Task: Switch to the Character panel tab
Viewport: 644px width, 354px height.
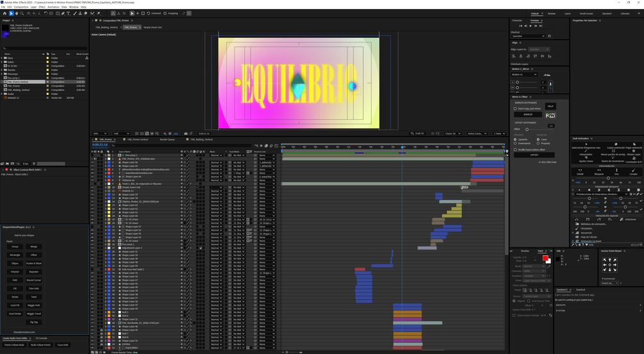Action: 517,20
